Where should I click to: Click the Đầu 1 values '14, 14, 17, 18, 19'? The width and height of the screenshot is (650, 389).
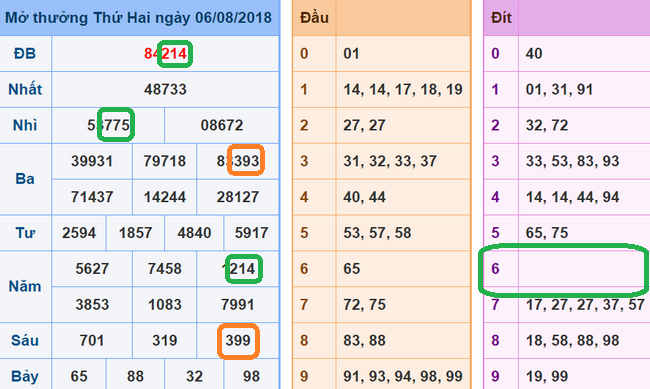(x=403, y=90)
